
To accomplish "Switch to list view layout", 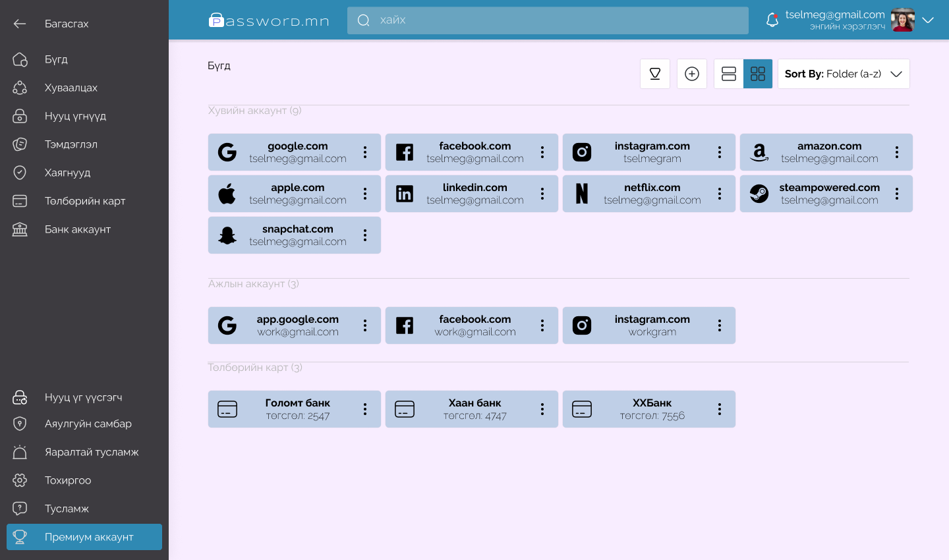I will coord(728,74).
